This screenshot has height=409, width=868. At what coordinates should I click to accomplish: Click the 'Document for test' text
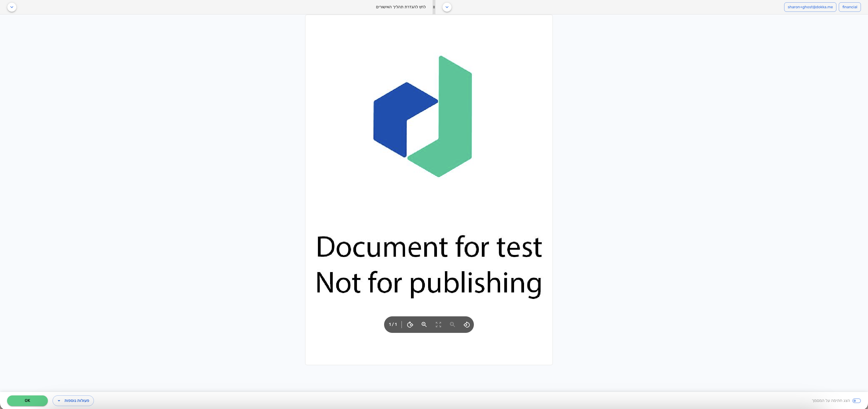click(429, 247)
